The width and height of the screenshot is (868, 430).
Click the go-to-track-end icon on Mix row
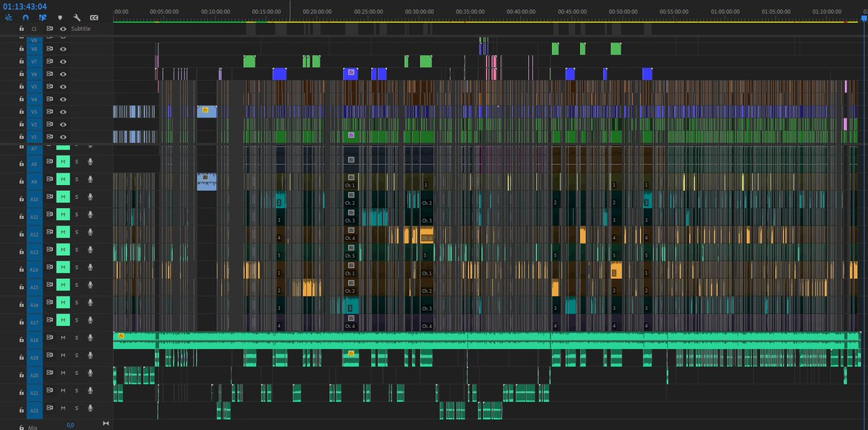coord(106,424)
